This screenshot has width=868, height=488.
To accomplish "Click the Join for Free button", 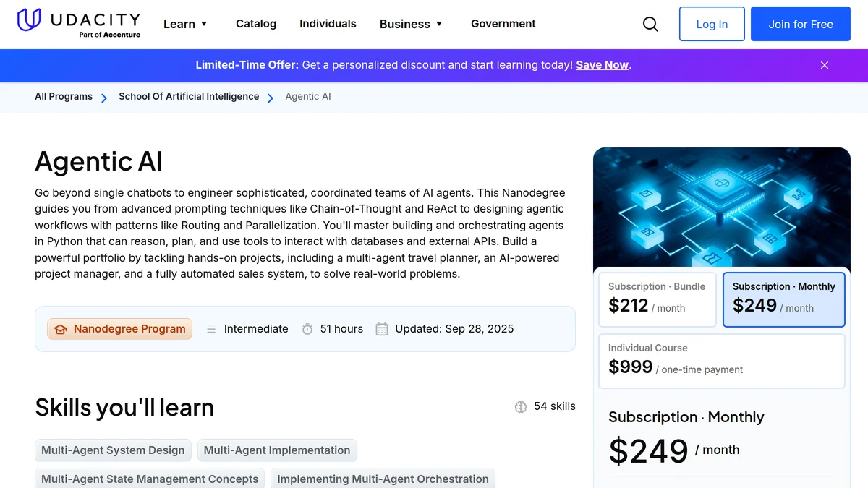I will pyautogui.click(x=800, y=24).
